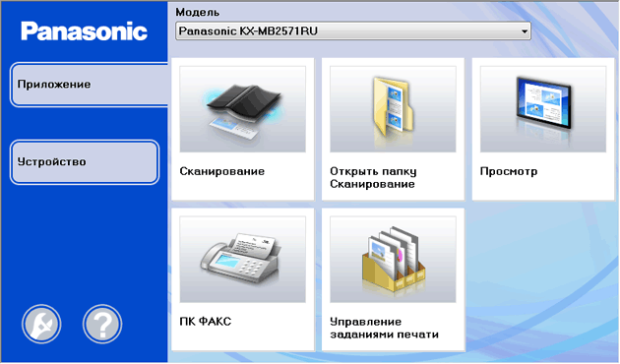Click the Panasonic KX-MB2571RU model field

353,31
